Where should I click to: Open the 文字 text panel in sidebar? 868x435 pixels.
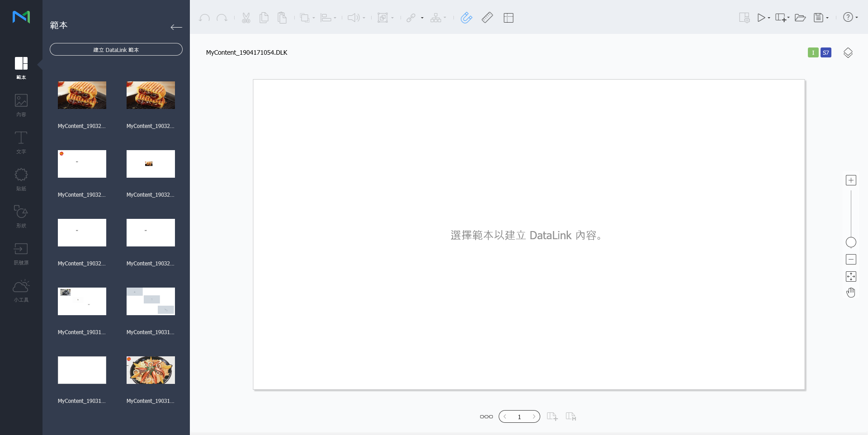21,142
